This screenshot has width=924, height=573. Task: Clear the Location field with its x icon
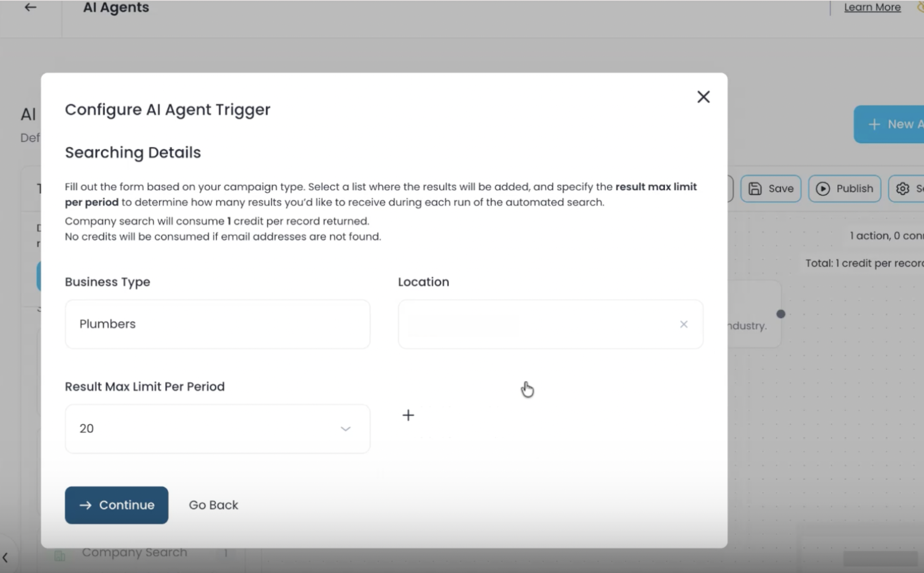683,324
